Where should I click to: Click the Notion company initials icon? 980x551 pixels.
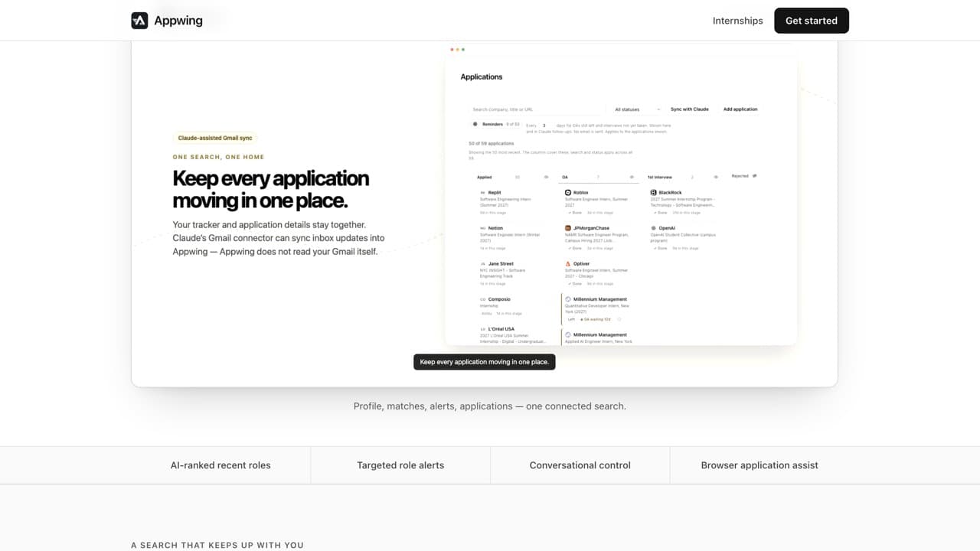[x=482, y=228]
